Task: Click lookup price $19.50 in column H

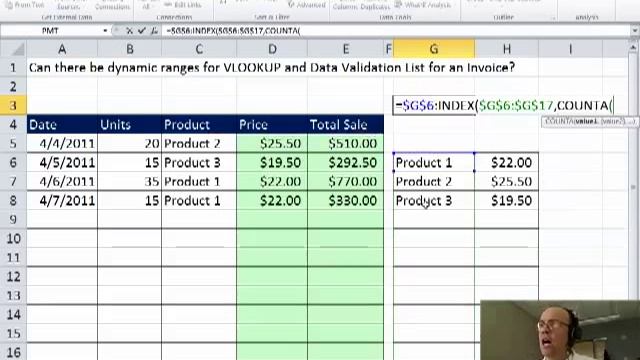Action: 507,200
